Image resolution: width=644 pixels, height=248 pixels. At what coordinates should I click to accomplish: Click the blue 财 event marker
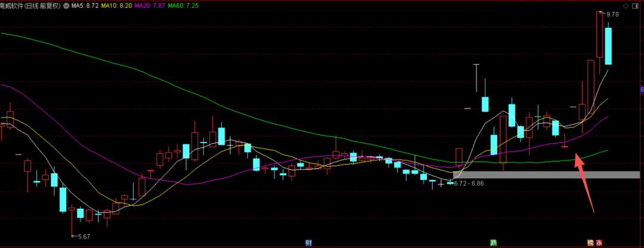[308, 242]
